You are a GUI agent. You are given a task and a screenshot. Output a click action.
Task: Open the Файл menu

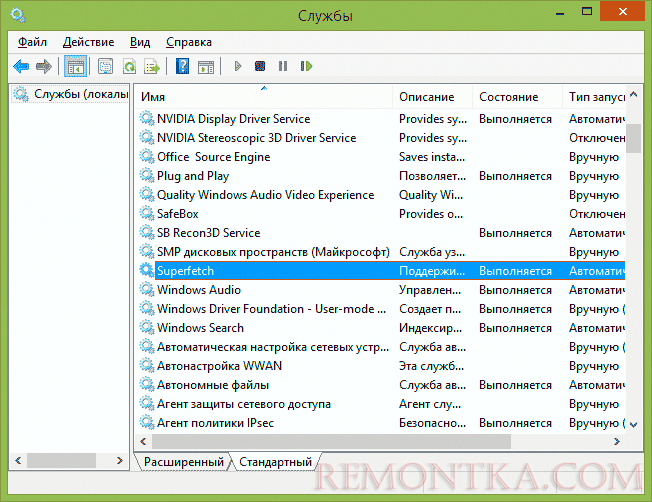coord(32,42)
